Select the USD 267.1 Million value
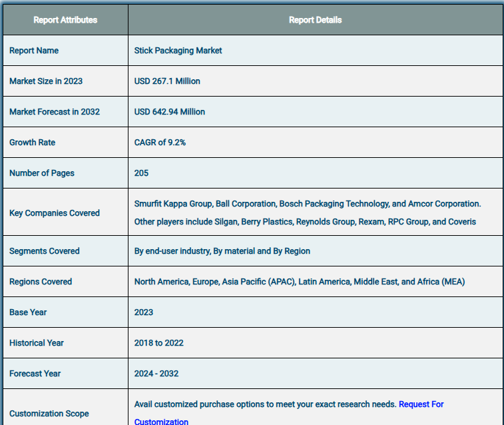The image size is (504, 425). pyautogui.click(x=167, y=81)
